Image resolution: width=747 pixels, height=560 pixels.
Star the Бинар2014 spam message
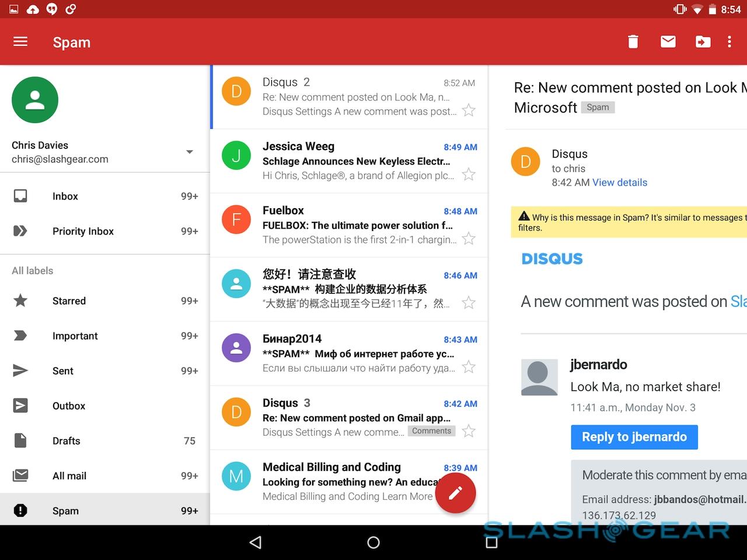469,367
